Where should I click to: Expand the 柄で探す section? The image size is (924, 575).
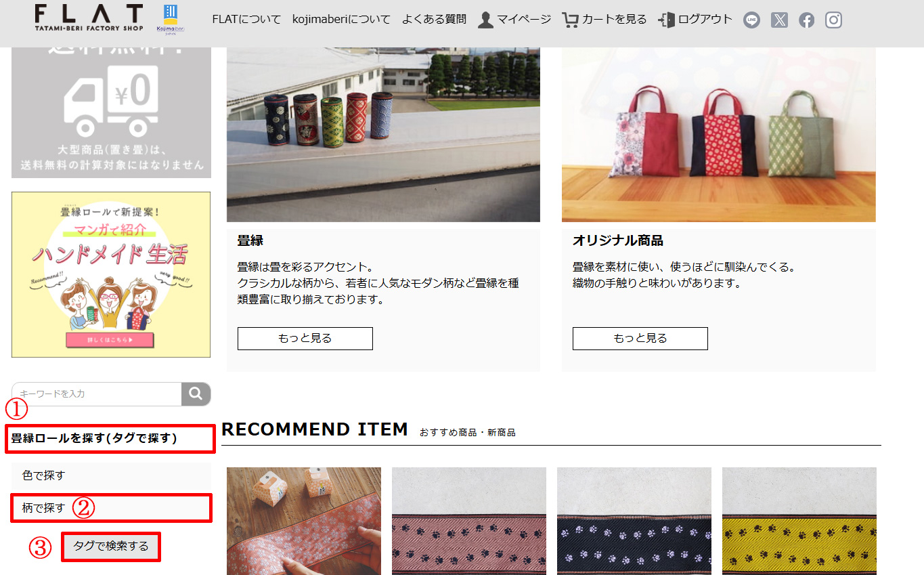[111, 508]
